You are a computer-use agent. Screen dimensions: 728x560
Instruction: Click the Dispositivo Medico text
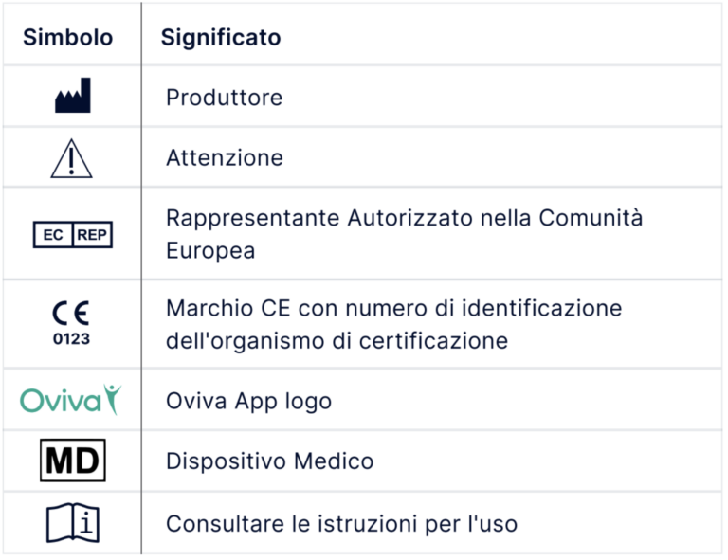click(270, 461)
